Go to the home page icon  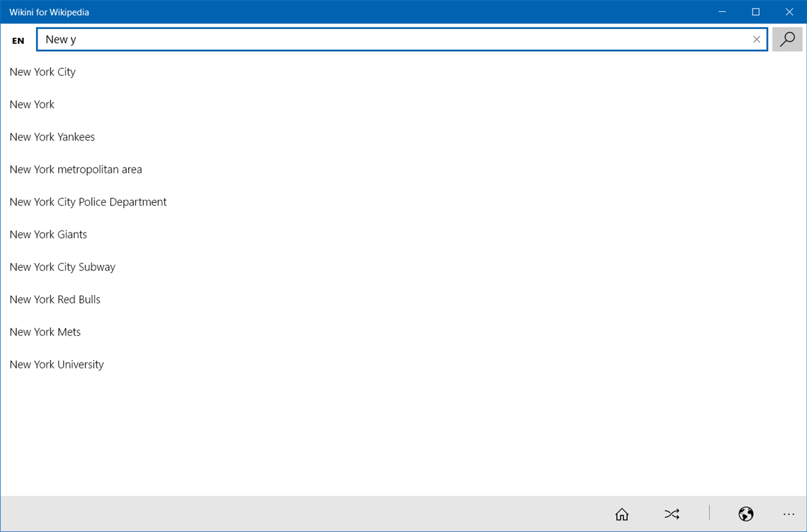point(622,514)
